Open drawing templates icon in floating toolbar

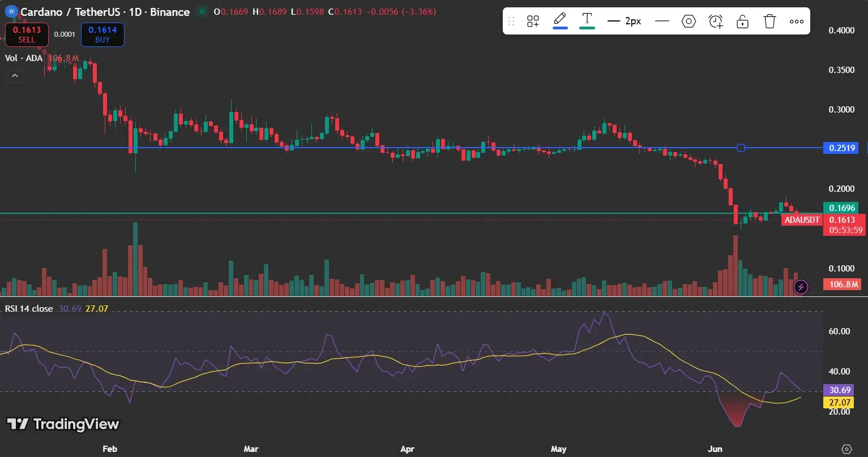[533, 21]
